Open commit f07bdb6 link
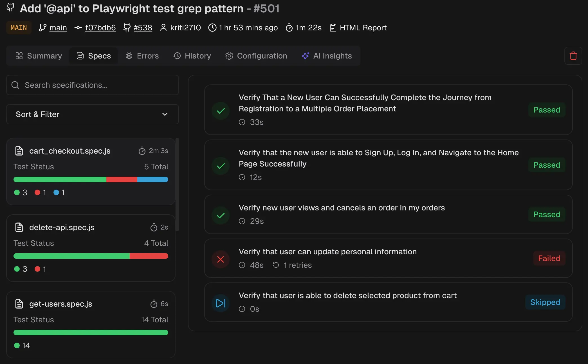The height and width of the screenshot is (364, 588). 100,28
